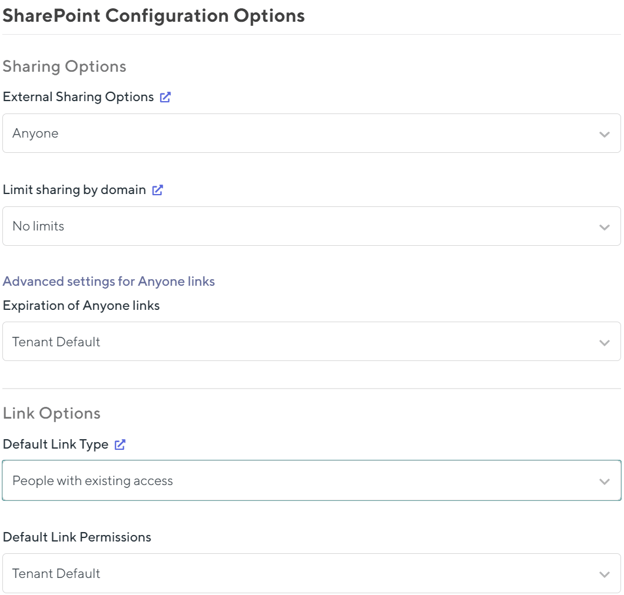
Task: Click "Advanced settings for Anyone links"
Action: (109, 281)
